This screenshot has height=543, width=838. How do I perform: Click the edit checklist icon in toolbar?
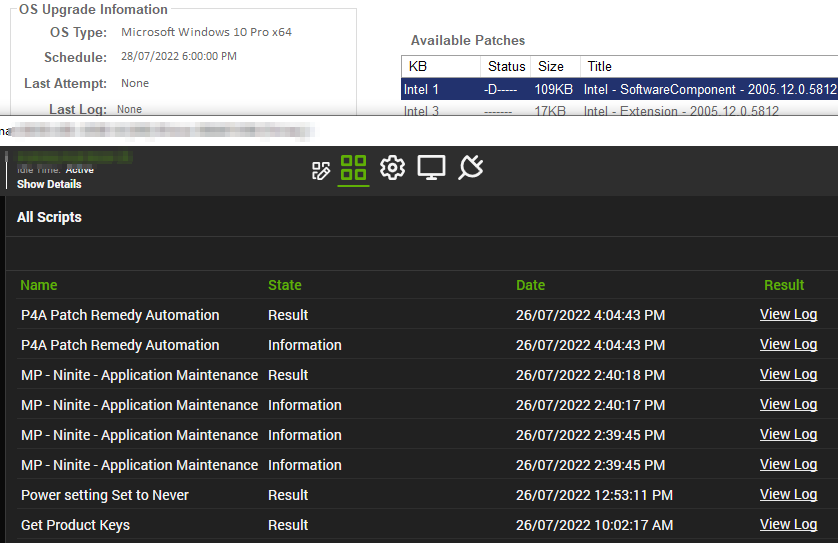(321, 170)
